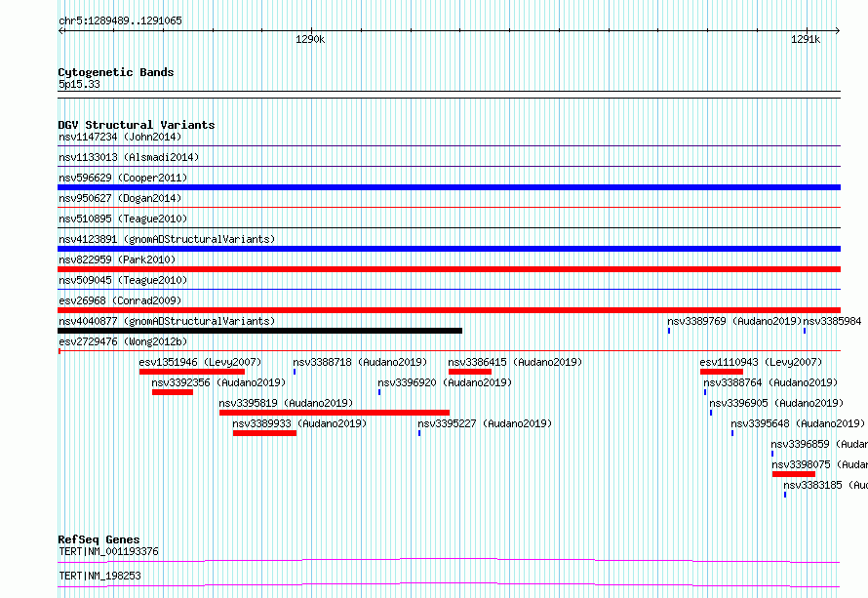Image resolution: width=868 pixels, height=598 pixels.
Task: Select the blue nsv596629 (Cooper2011) bar
Action: tap(449, 187)
